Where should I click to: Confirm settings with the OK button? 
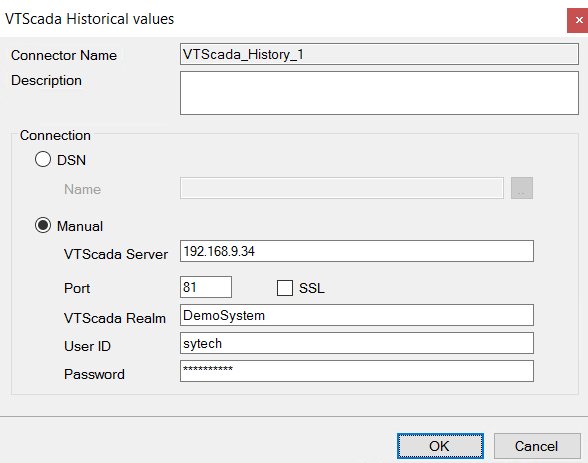pyautogui.click(x=440, y=446)
